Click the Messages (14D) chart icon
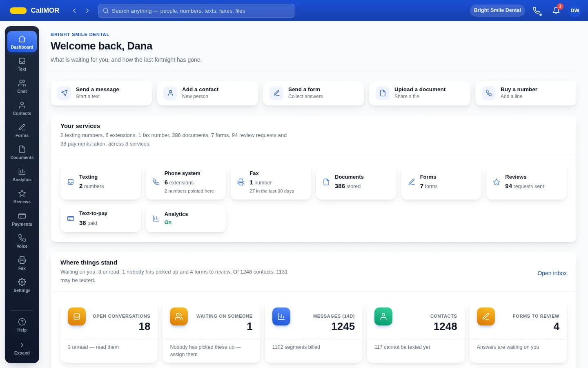 [281, 316]
